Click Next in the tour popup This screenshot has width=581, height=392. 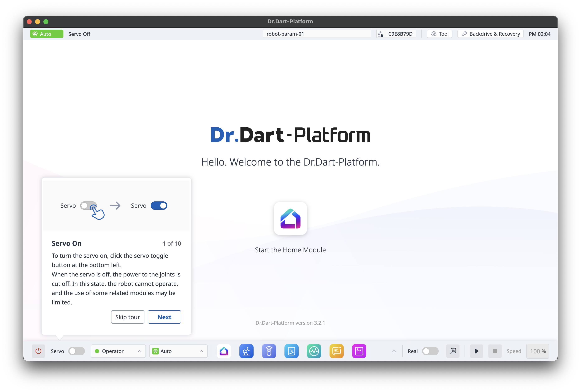164,317
